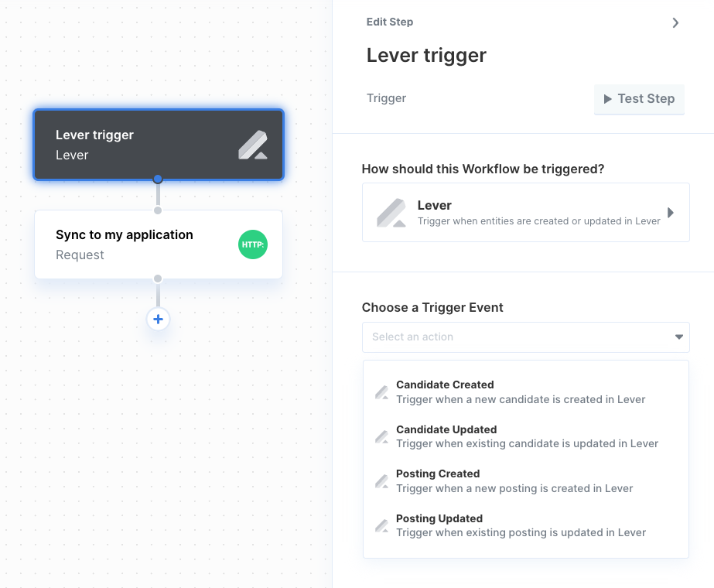Click the Lever logo on the trigger node
This screenshot has height=588, width=714.
click(253, 145)
